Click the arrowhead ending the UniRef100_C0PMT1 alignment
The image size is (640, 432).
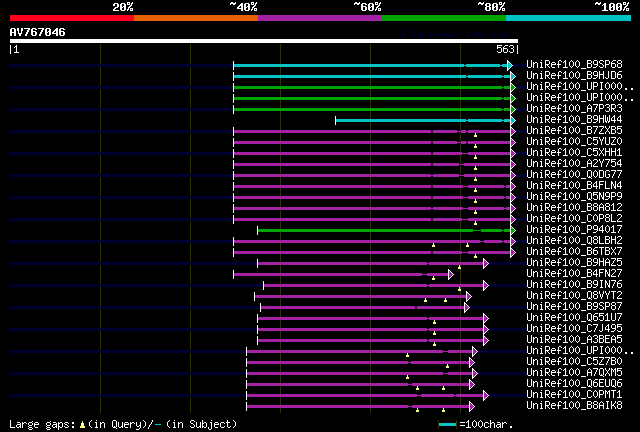(486, 396)
